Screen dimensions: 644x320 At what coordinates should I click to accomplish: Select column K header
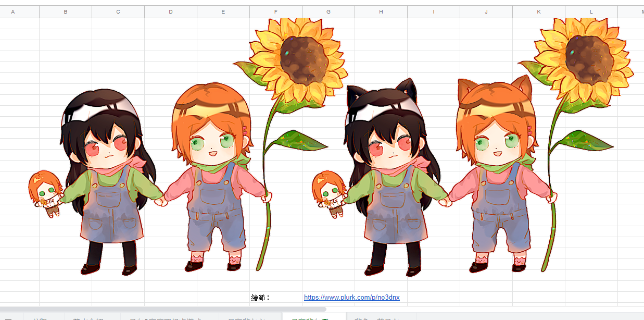tap(539, 11)
